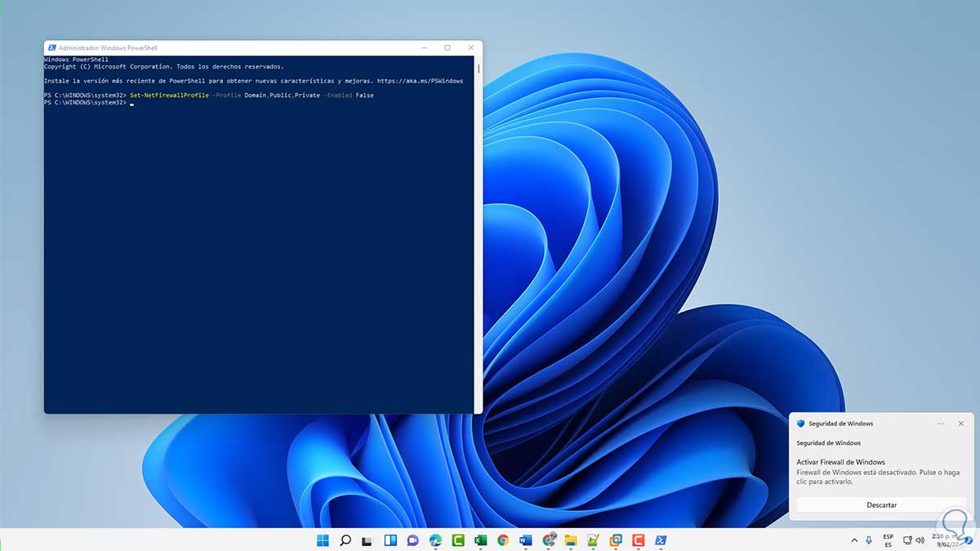Viewport: 980px width, 551px height.
Task: Close the Seguridad de Windows notification
Action: tap(960, 424)
